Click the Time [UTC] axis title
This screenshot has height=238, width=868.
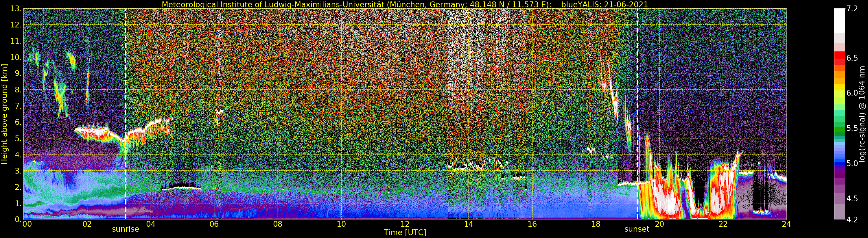(405, 233)
